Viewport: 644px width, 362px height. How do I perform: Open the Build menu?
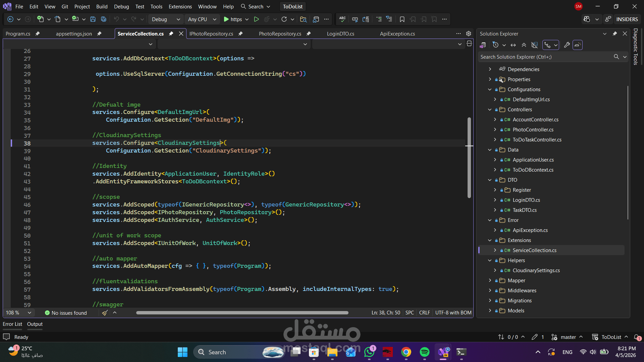102,6
